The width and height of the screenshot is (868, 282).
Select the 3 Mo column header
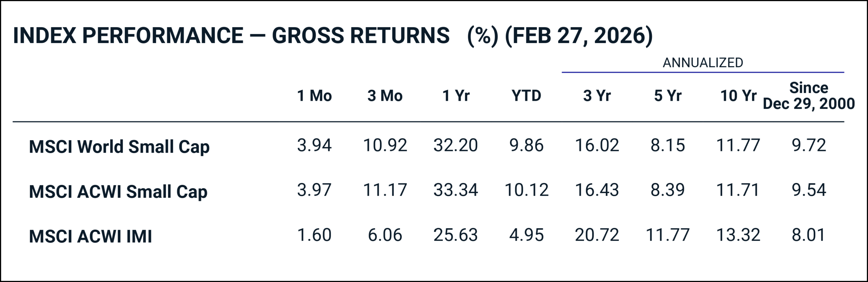pyautogui.click(x=385, y=96)
